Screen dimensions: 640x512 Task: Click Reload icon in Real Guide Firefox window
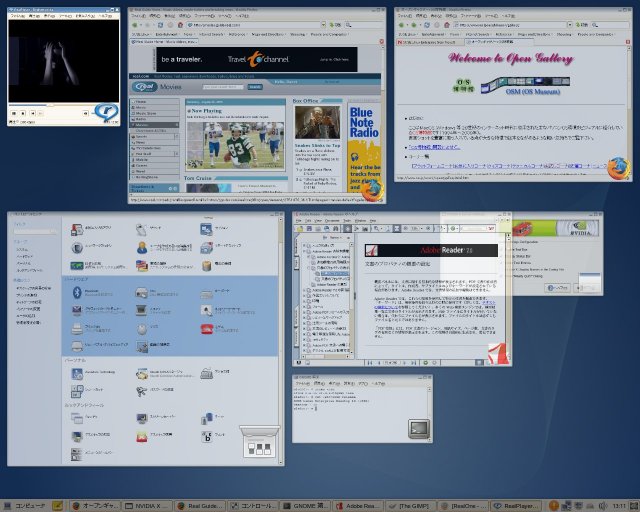160,25
